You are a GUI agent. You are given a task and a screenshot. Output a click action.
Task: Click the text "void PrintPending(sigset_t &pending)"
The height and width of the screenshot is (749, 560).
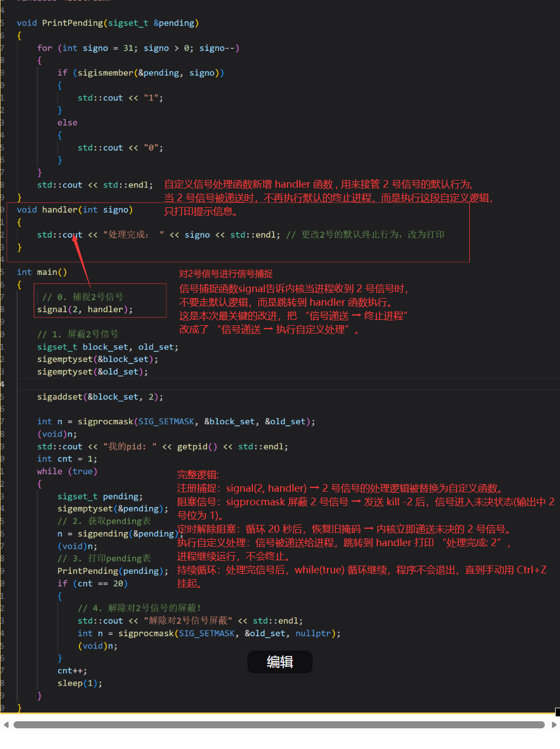pyautogui.click(x=108, y=23)
